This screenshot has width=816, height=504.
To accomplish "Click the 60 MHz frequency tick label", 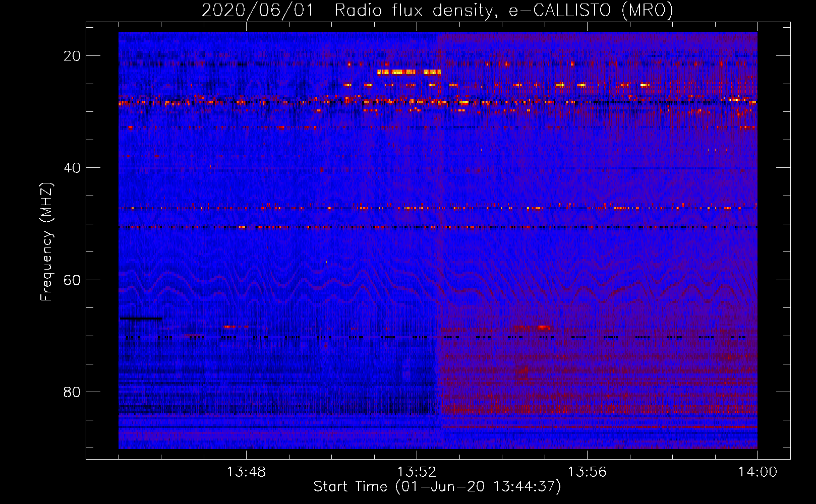I will pyautogui.click(x=72, y=280).
